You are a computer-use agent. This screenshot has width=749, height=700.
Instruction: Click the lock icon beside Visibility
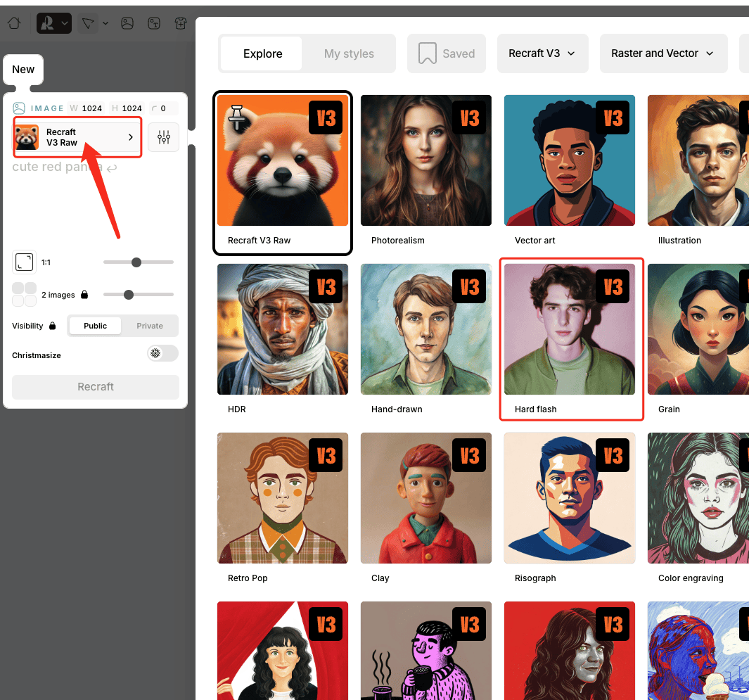[53, 326]
